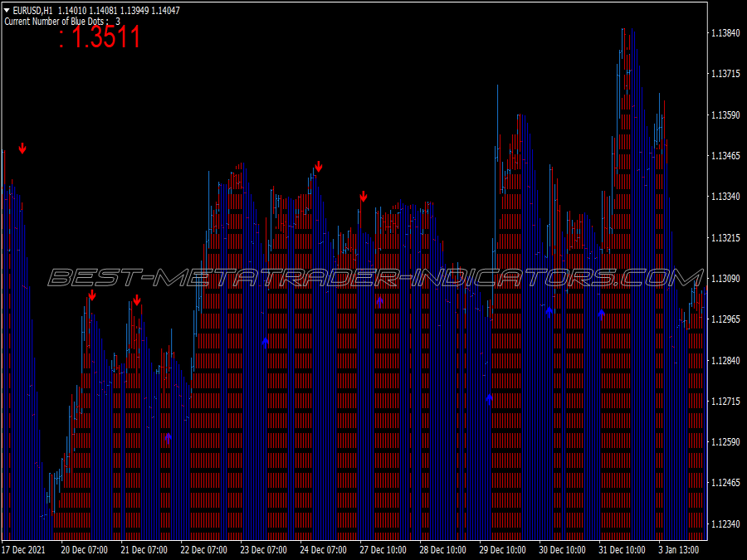The height and width of the screenshot is (560, 747).
Task: Click price level 1.12590 on the axis
Action: click(x=726, y=442)
